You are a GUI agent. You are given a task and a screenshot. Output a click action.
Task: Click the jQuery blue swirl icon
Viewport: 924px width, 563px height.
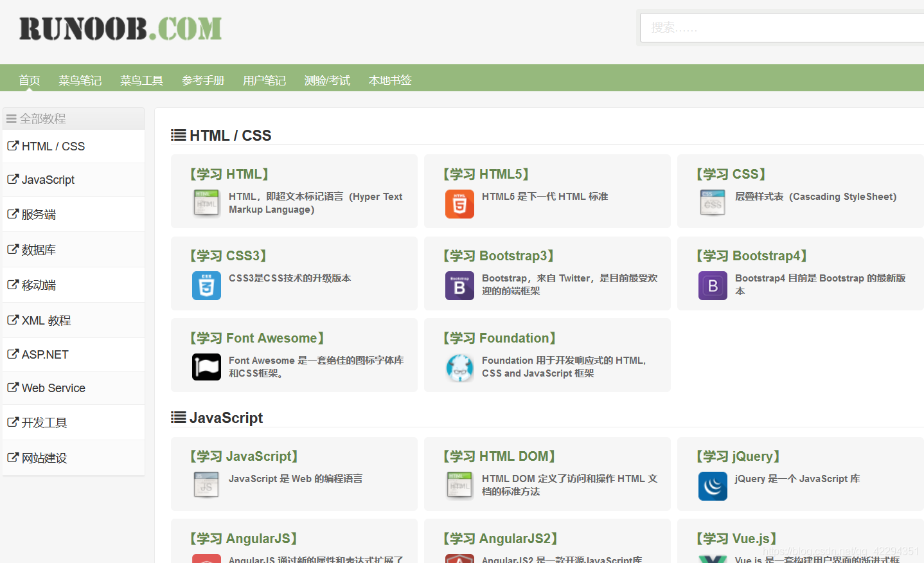[713, 486]
